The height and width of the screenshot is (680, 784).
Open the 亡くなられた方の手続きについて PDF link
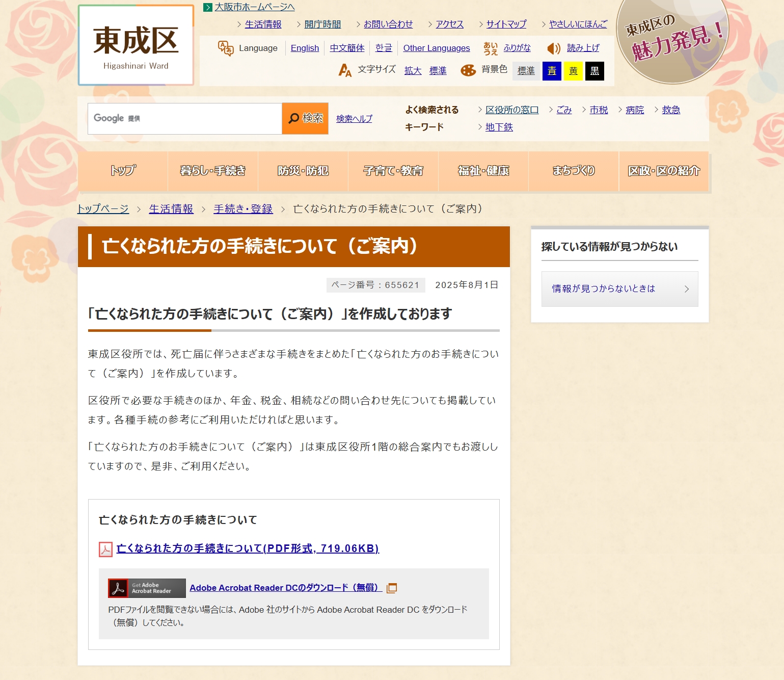[x=248, y=548]
